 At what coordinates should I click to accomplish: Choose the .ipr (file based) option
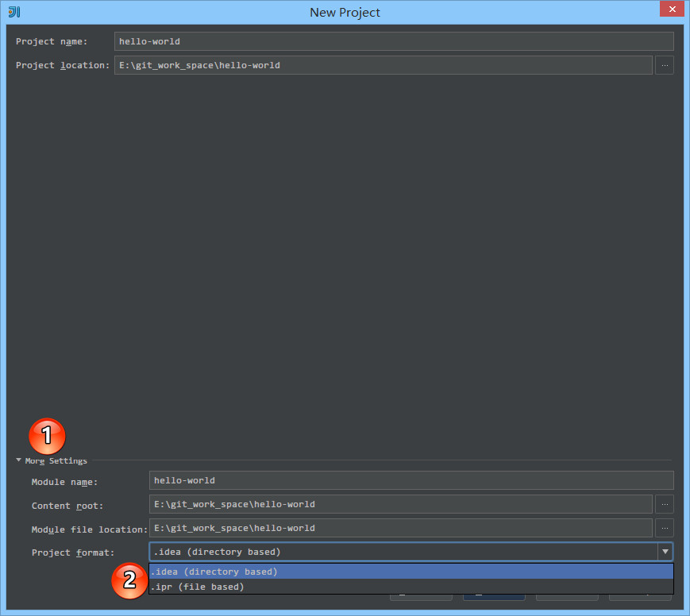(x=411, y=587)
